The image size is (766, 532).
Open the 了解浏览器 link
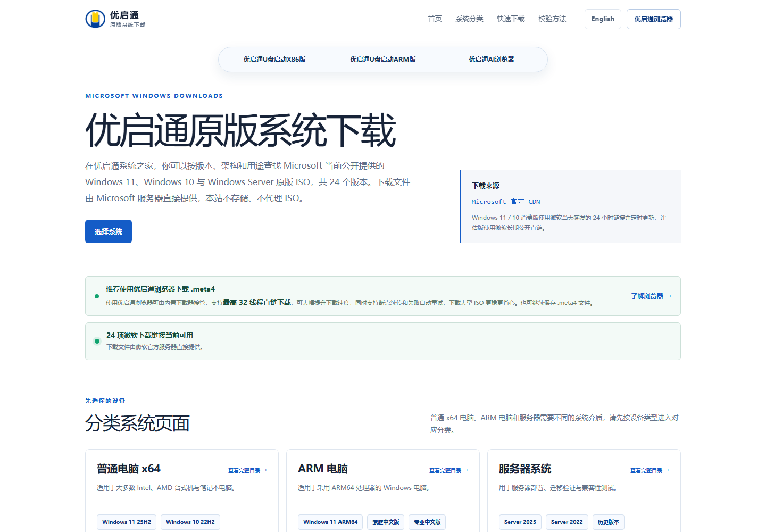[x=651, y=296]
